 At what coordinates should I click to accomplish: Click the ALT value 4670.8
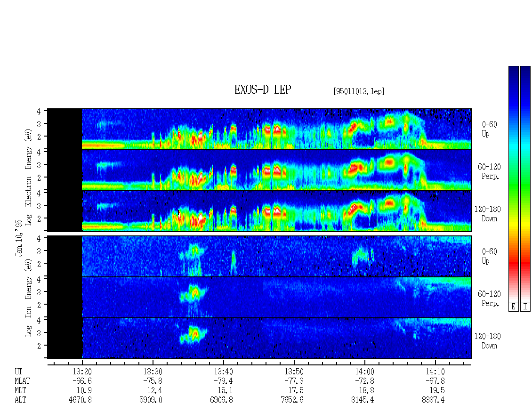click(81, 400)
